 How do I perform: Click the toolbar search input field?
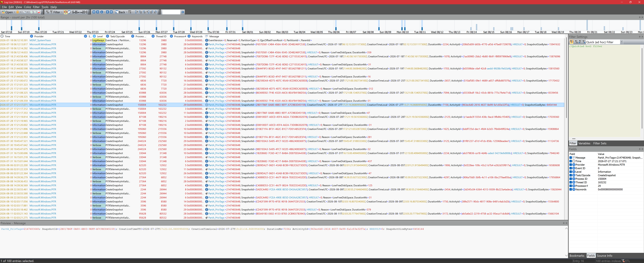[x=171, y=12]
